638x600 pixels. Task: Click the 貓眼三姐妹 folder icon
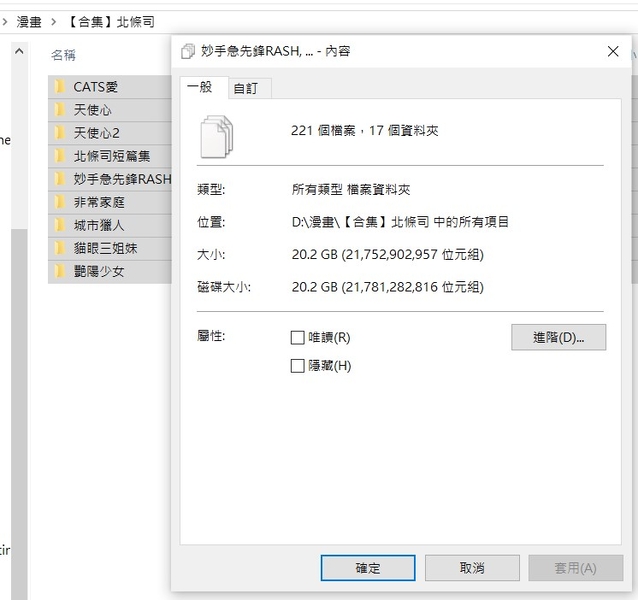pyautogui.click(x=60, y=248)
